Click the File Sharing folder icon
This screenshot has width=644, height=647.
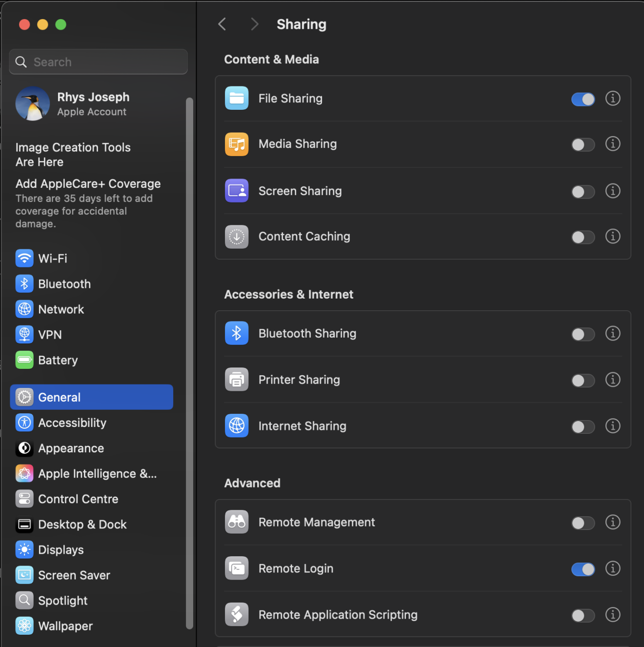(237, 98)
